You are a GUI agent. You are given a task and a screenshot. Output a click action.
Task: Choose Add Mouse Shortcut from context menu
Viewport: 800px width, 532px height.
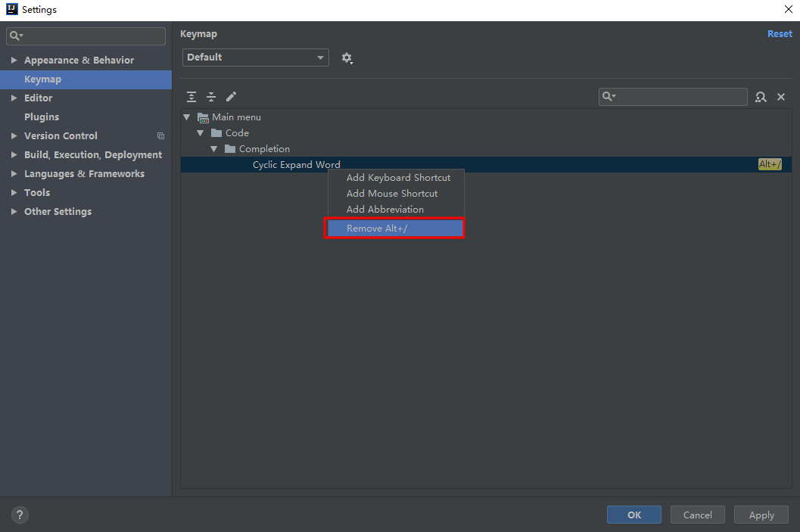pyautogui.click(x=396, y=193)
